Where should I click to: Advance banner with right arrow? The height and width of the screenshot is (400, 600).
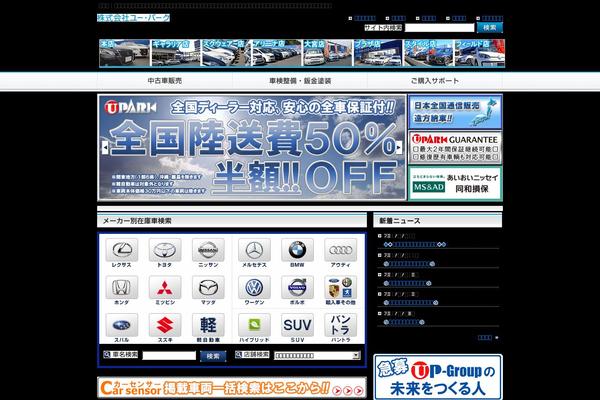click(399, 147)
